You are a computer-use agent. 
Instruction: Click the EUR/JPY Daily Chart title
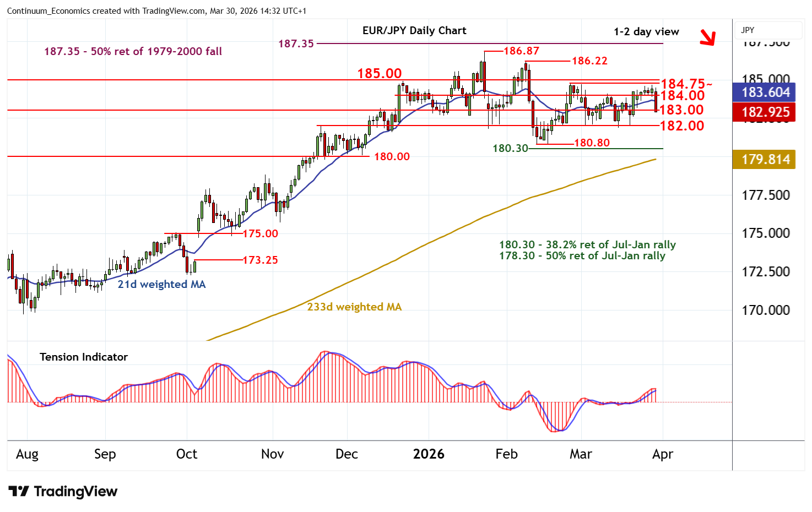[x=414, y=31]
